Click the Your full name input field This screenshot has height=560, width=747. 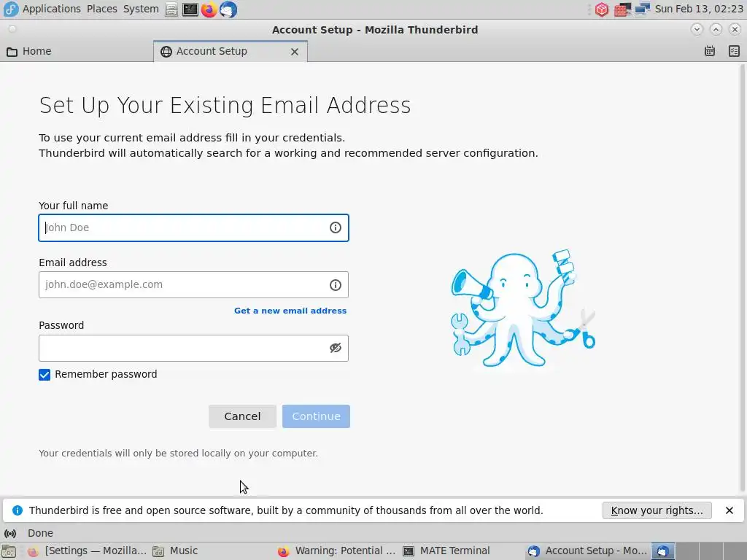[x=193, y=228]
